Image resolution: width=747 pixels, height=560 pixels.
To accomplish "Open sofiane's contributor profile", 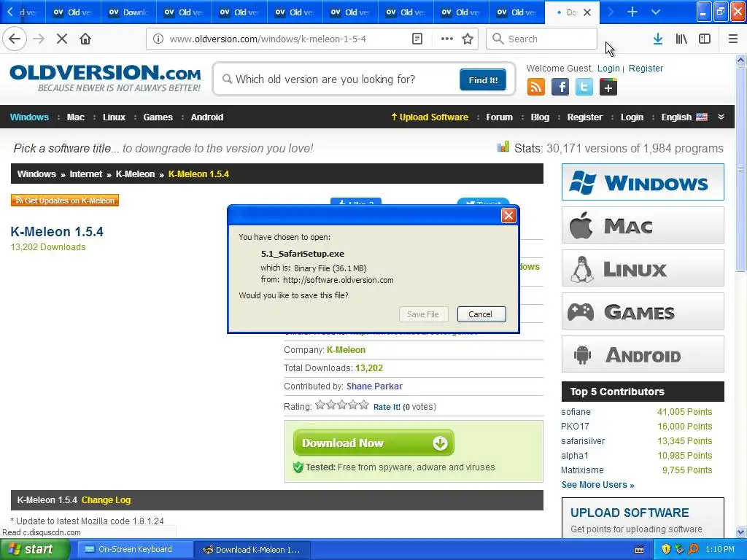I will click(576, 412).
